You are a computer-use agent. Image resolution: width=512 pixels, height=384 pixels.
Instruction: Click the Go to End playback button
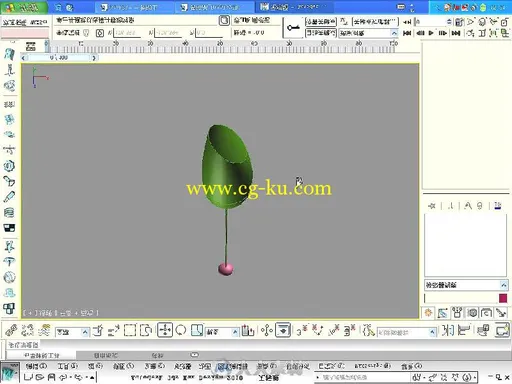pyautogui.click(x=455, y=33)
